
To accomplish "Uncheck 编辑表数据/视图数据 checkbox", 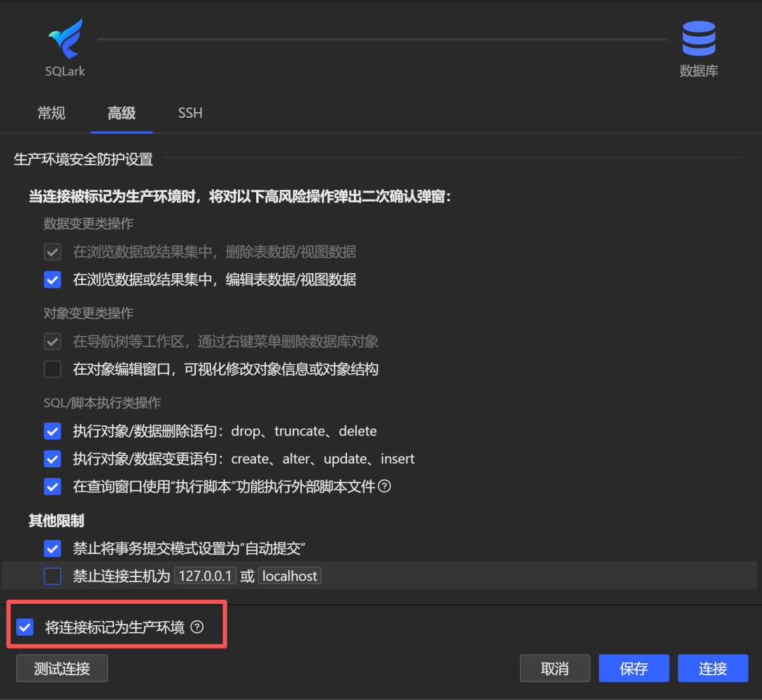I will point(52,279).
